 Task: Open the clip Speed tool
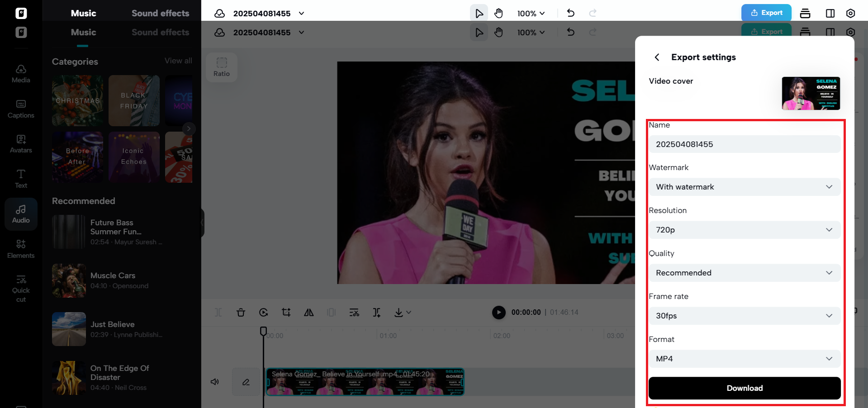coord(263,312)
